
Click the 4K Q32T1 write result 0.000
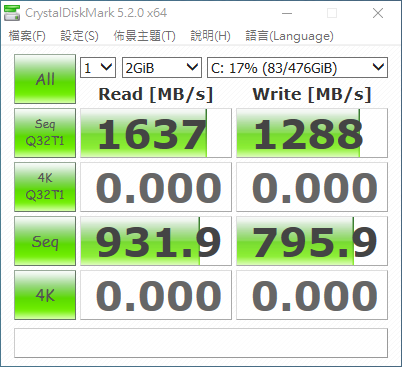click(x=312, y=187)
